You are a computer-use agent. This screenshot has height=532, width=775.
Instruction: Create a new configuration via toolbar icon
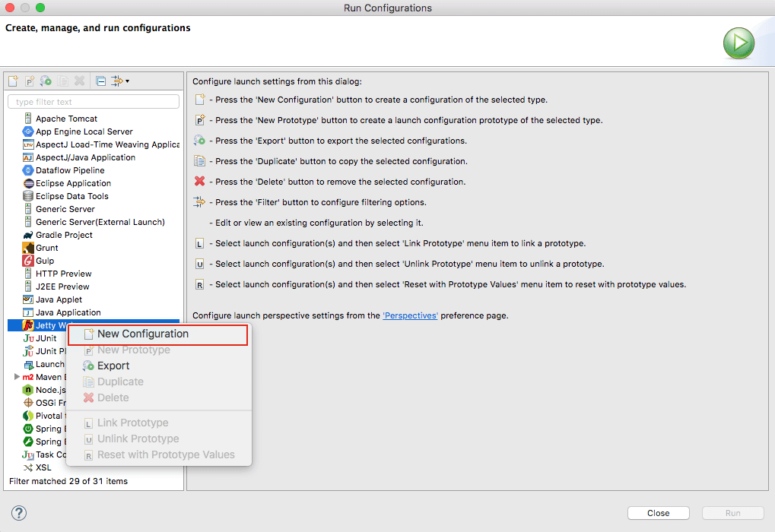[x=13, y=81]
